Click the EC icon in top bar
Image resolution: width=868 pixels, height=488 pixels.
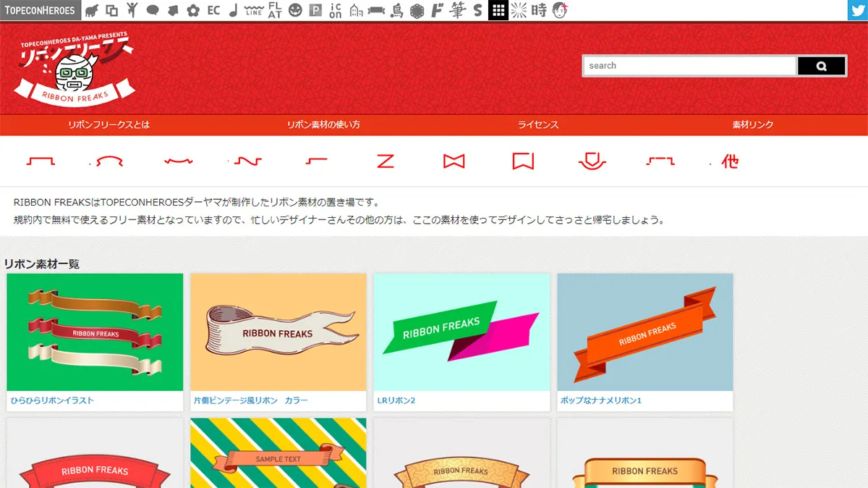coord(213,10)
